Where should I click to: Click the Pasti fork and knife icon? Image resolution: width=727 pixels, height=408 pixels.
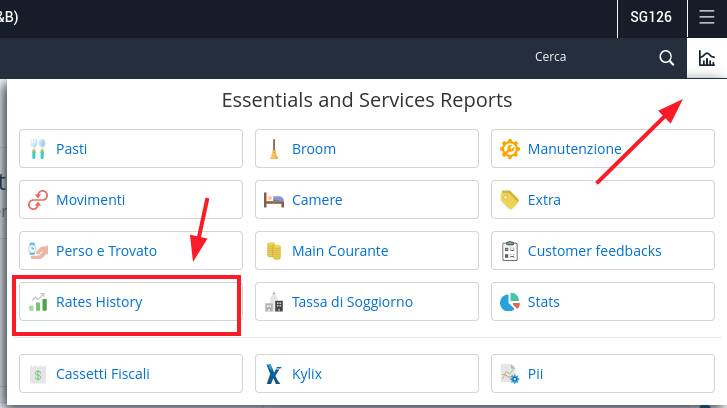pos(38,149)
